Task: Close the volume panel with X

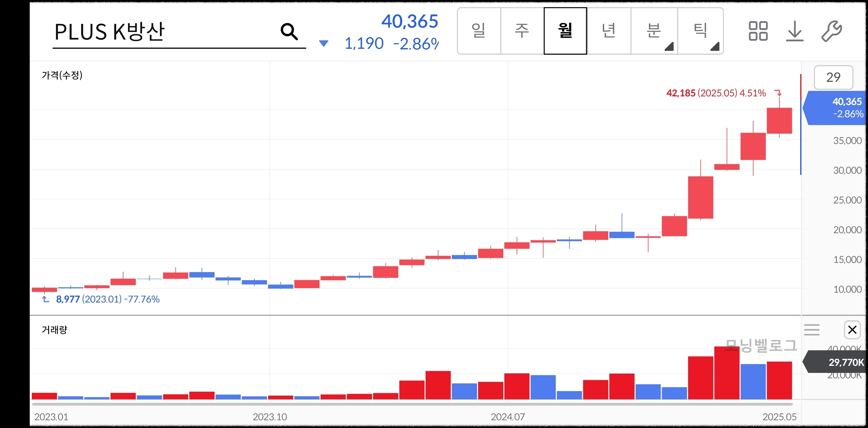Action: tap(852, 330)
